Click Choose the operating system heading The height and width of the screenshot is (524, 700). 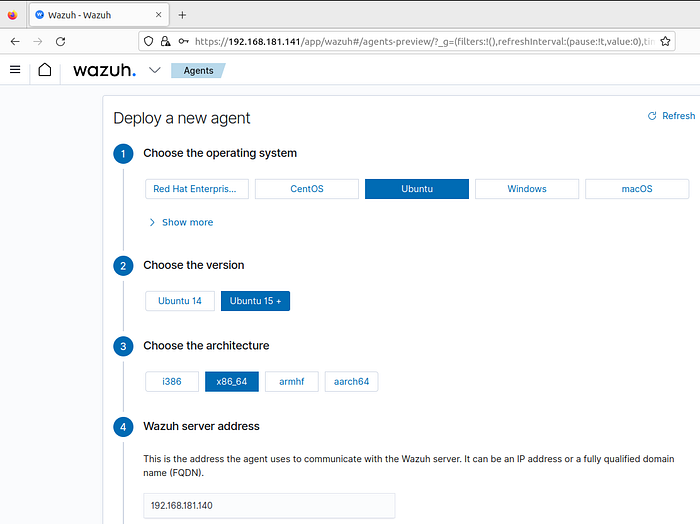220,153
